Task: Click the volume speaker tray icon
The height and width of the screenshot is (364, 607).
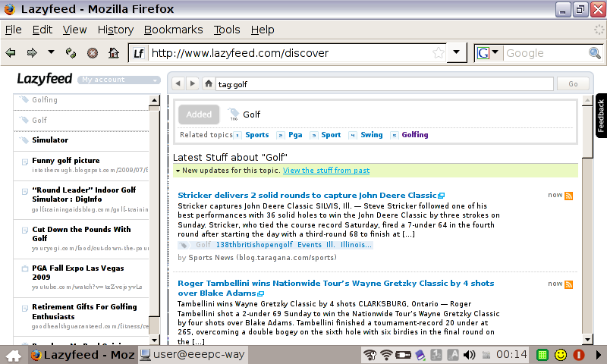Action: pyautogui.click(x=469, y=355)
